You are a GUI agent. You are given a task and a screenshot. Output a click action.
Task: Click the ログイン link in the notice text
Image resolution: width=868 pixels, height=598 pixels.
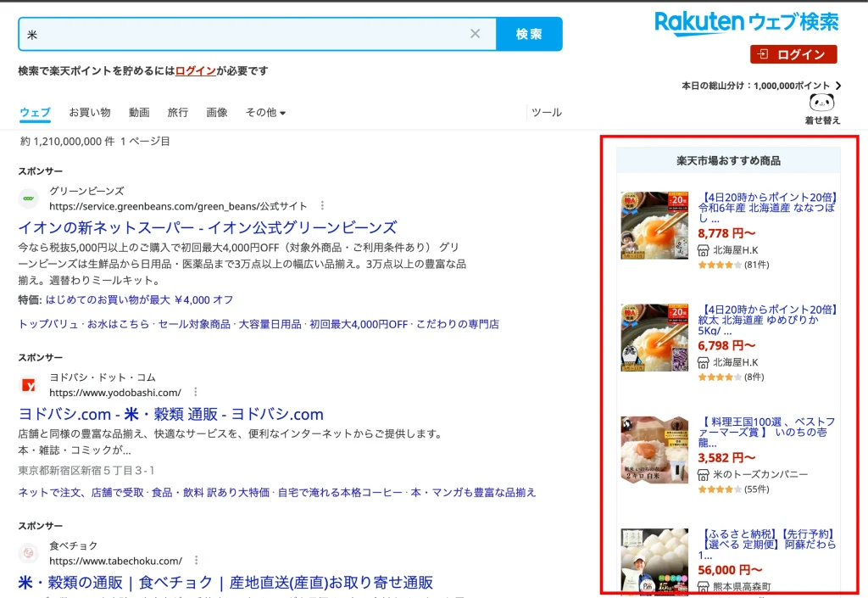[x=195, y=72]
